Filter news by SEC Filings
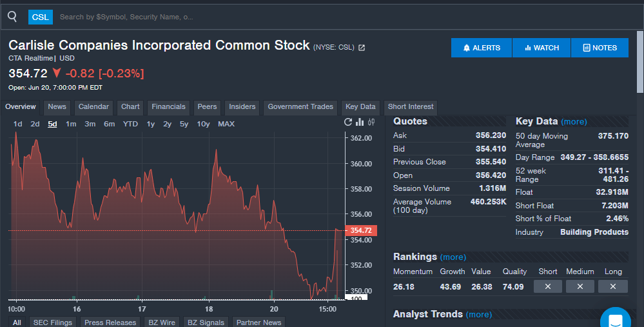The height and width of the screenshot is (327, 644). 53,322
